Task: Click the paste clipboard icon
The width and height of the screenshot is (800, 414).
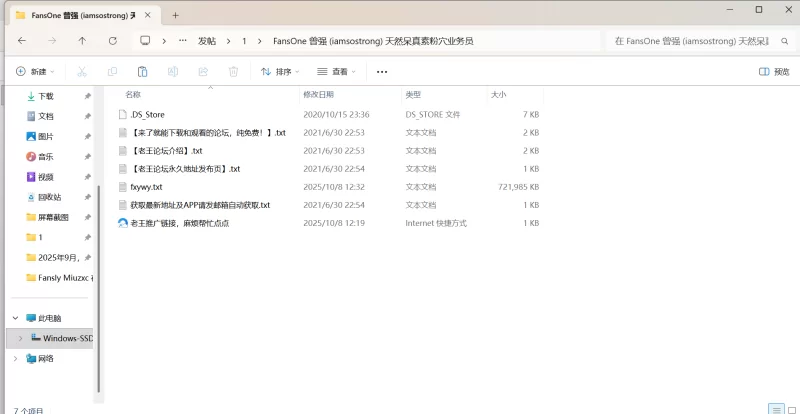Action: pos(142,72)
